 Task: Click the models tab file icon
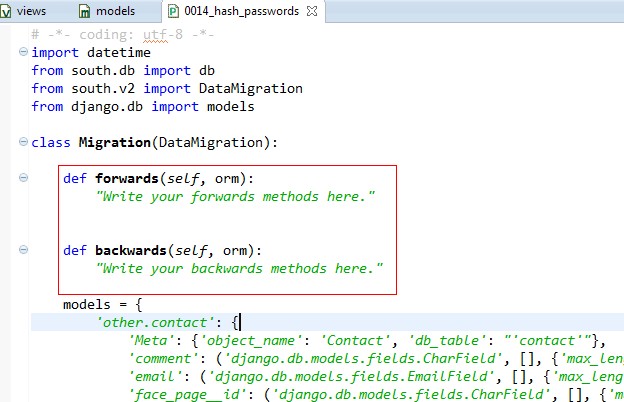[x=84, y=11]
